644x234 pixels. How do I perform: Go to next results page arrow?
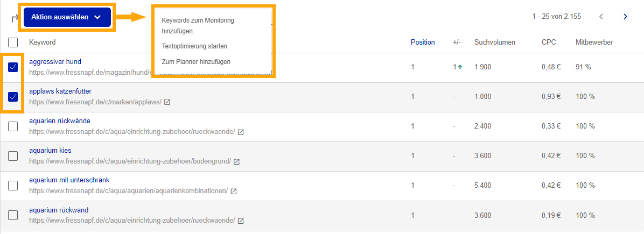click(x=625, y=17)
